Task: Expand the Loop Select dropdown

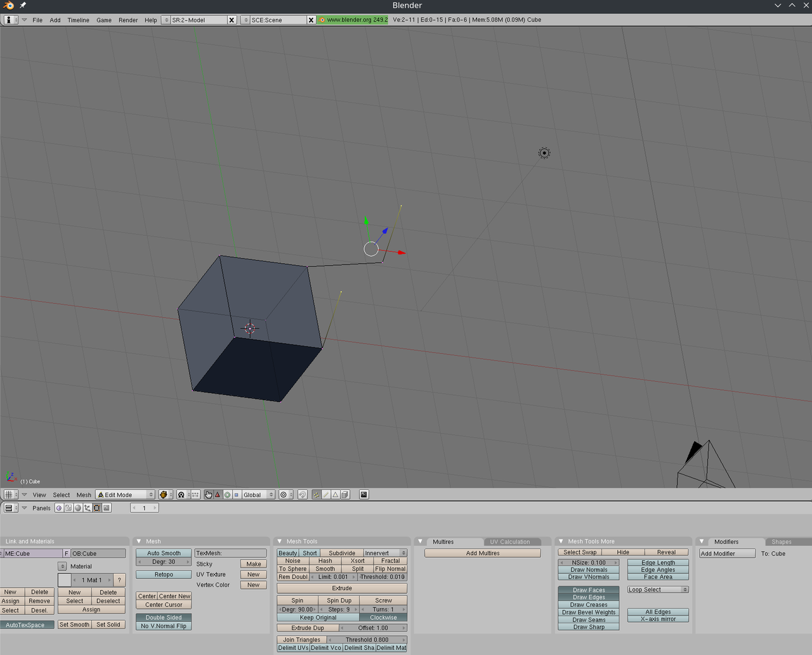Action: (x=658, y=589)
